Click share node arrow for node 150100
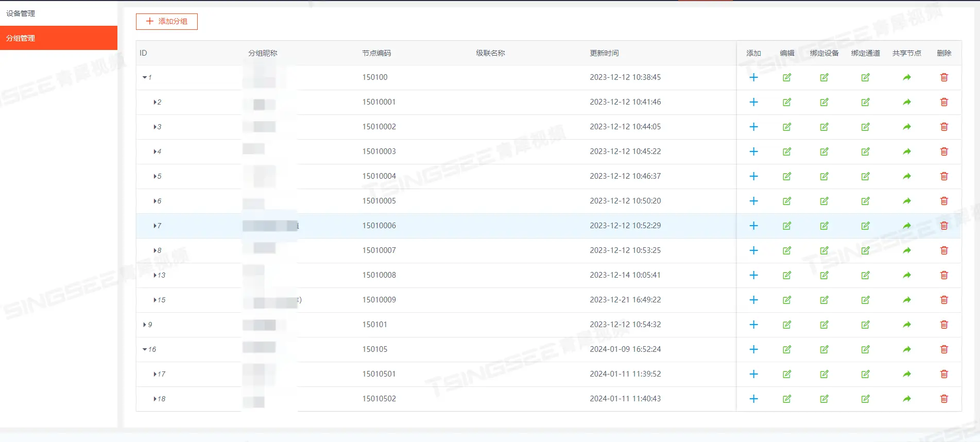This screenshot has width=980, height=442. [x=907, y=77]
